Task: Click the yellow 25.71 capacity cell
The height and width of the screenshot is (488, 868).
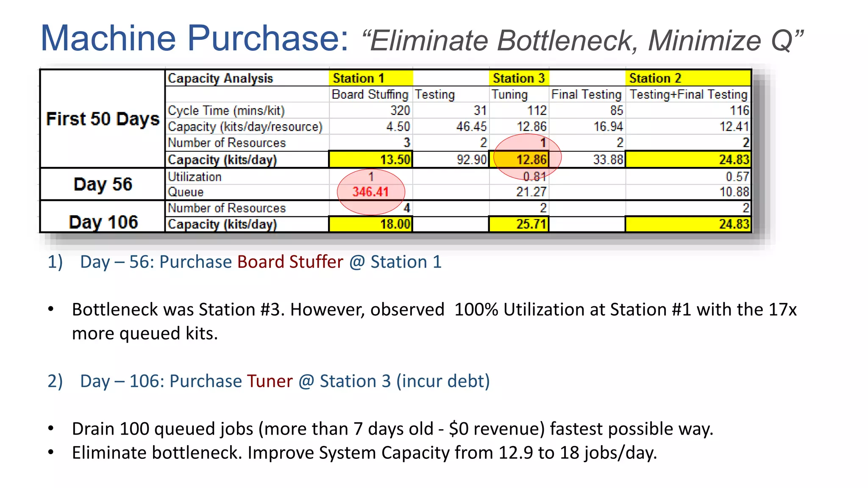Action: pos(519,224)
